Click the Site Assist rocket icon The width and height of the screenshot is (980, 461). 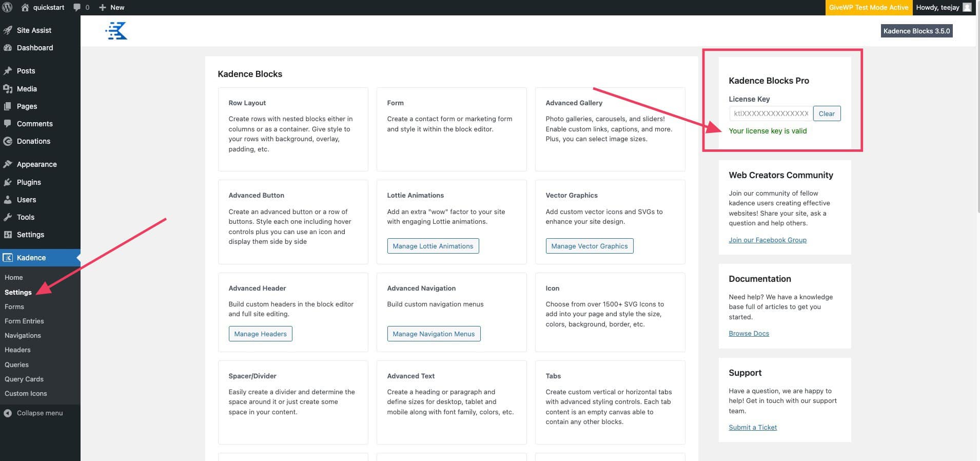[x=8, y=30]
